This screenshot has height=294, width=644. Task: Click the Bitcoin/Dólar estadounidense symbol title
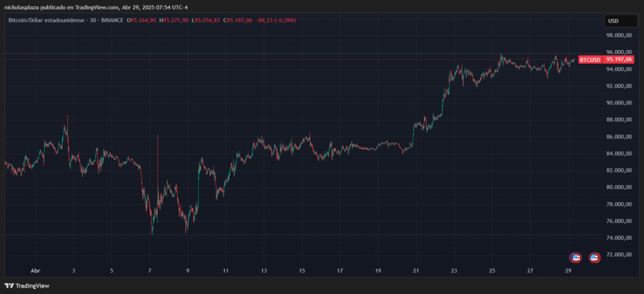coord(48,20)
